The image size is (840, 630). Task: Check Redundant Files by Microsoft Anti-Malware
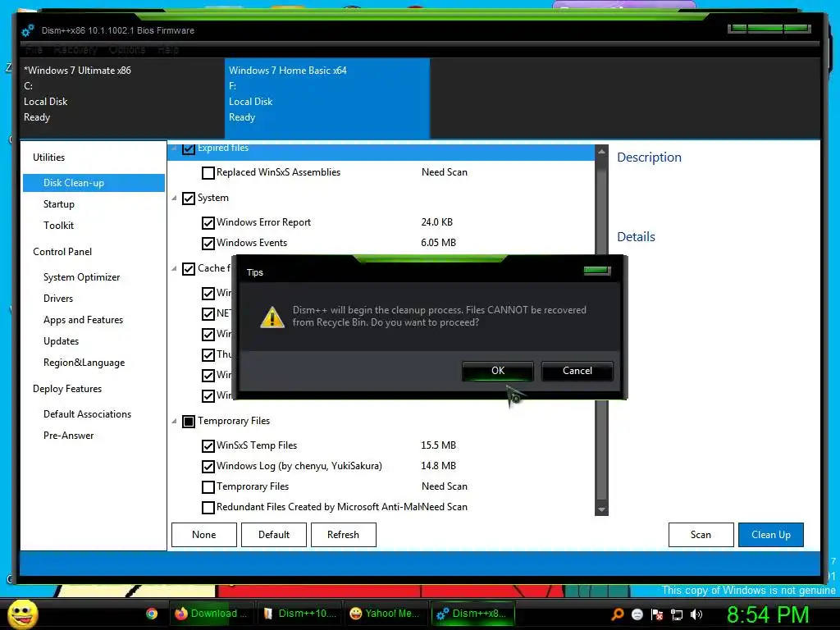[208, 507]
